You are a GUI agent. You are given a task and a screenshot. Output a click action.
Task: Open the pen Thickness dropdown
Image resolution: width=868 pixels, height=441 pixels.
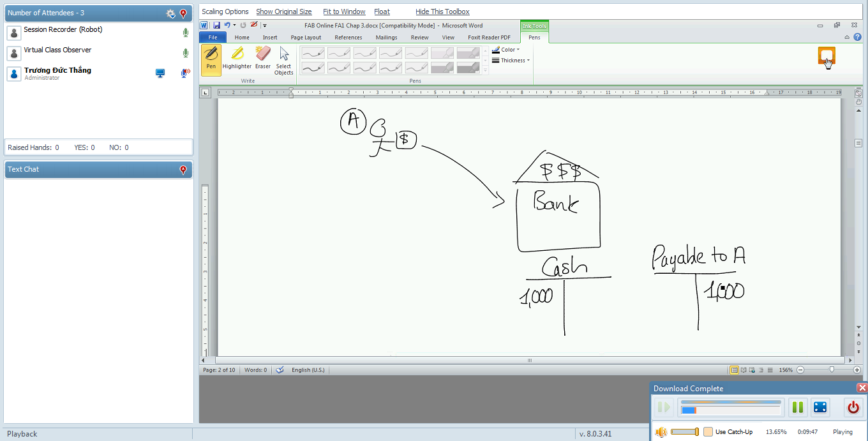click(513, 61)
